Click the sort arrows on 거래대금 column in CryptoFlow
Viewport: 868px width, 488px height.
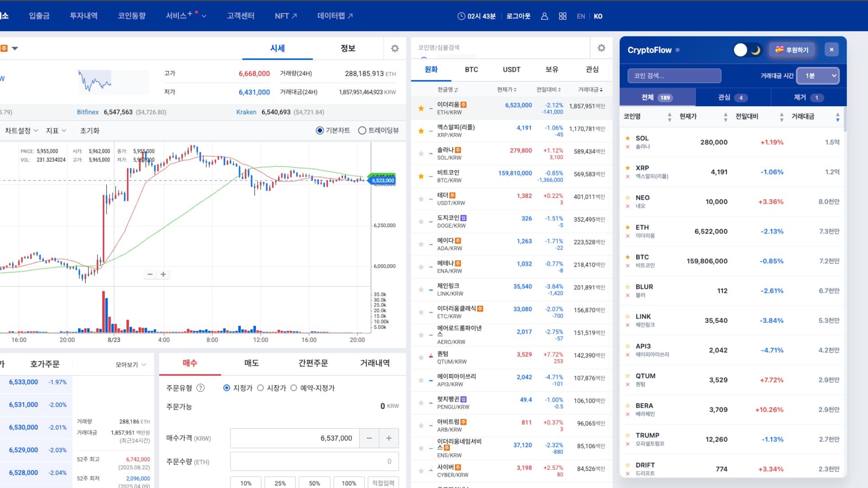click(x=839, y=116)
